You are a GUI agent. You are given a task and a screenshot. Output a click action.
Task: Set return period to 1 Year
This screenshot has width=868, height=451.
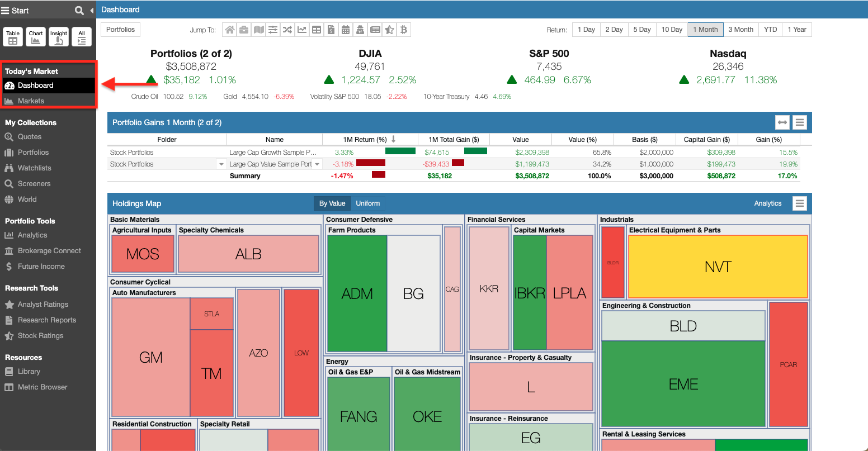point(797,30)
